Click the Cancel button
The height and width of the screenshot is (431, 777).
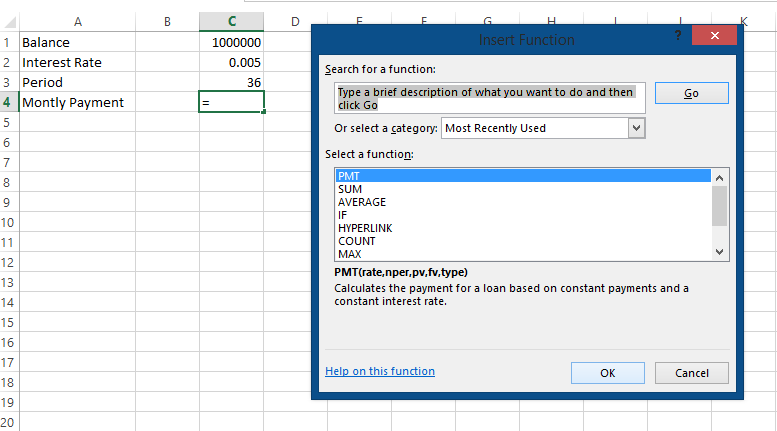click(692, 373)
